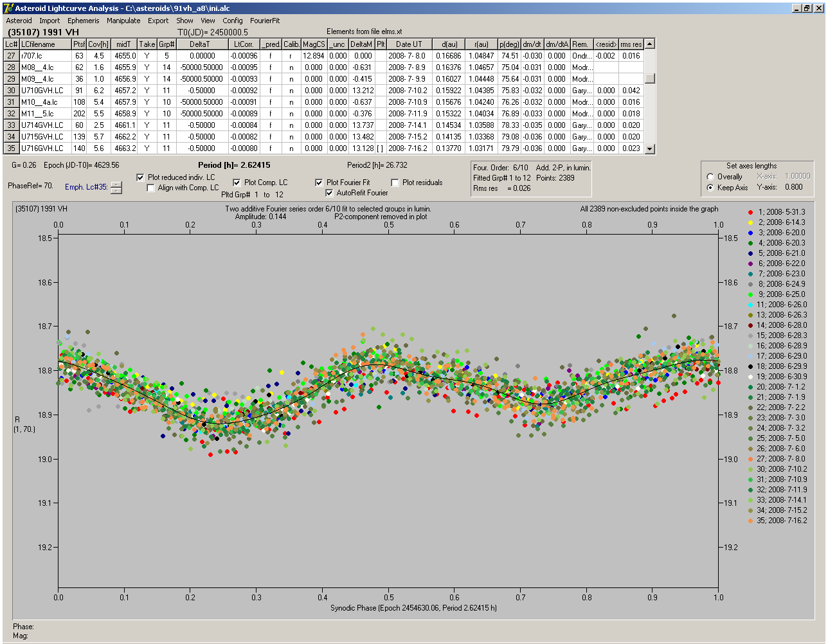Click the U716GVH.LC filename cell
Screen dimensions: 828x644
[x=44, y=148]
